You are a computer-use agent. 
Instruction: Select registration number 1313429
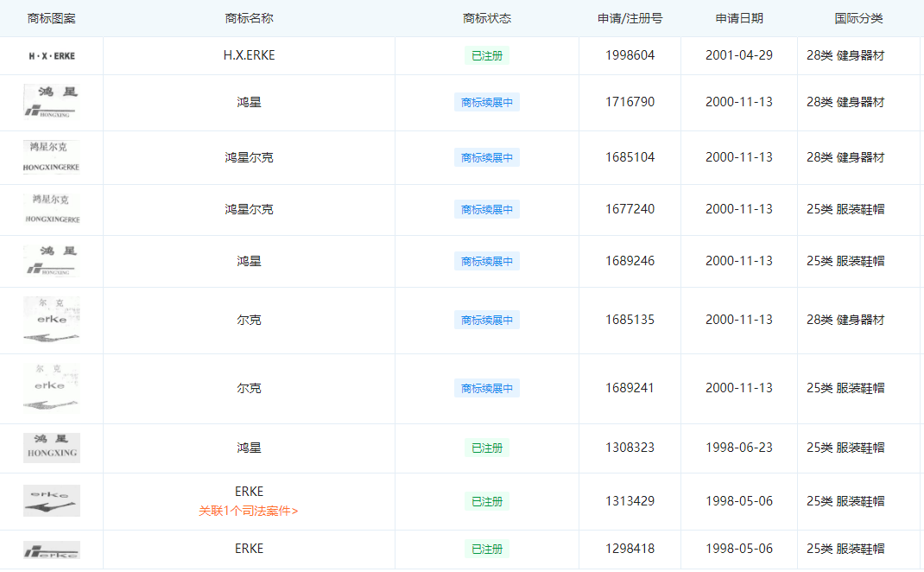point(630,501)
